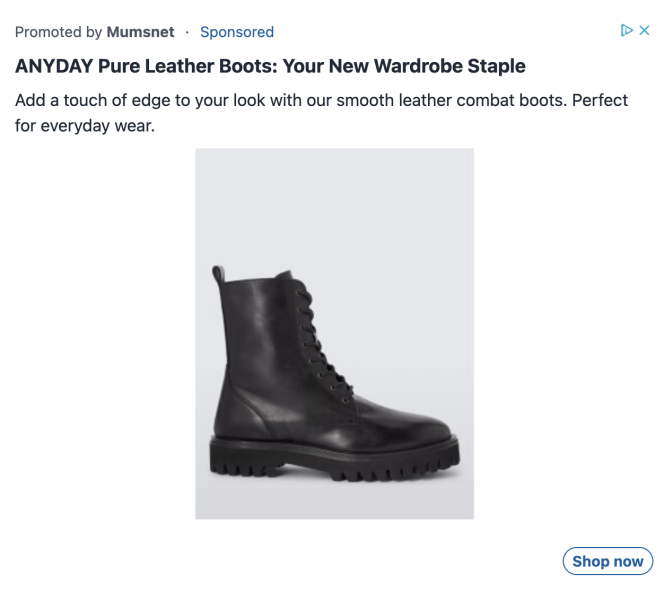Click the ankle shaft of the boot
The height and width of the screenshot is (600, 664).
click(255, 330)
